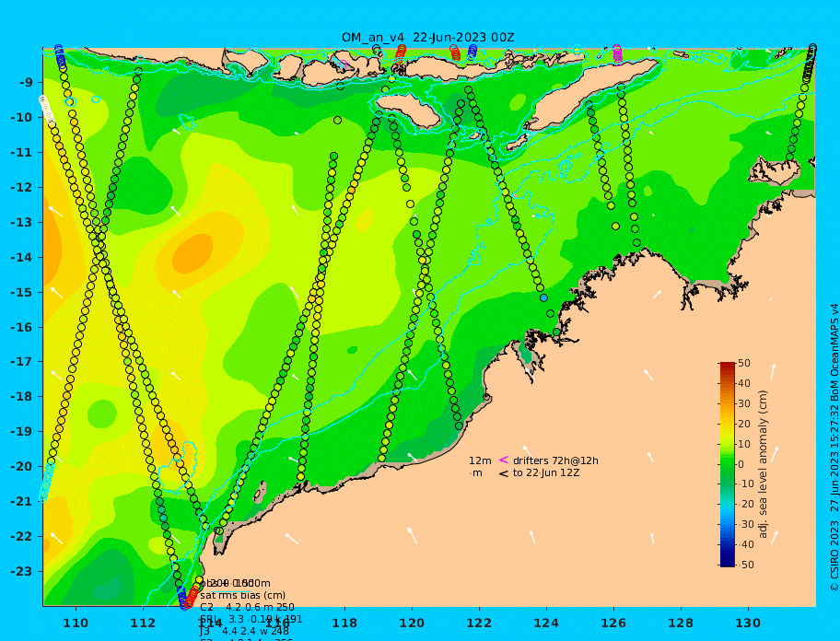
Task: Click the colorbar tick label '-40'
Action: coord(746,544)
